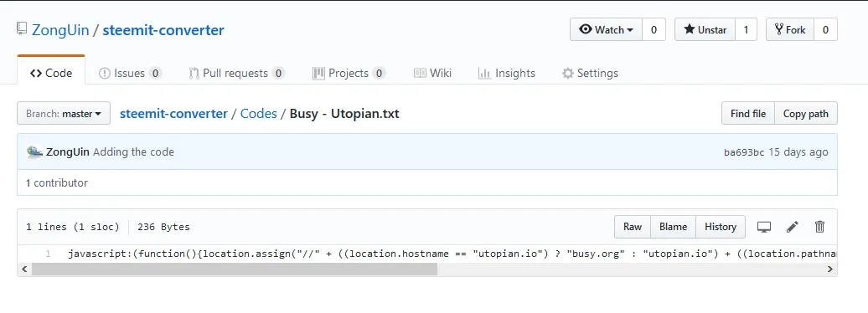View the Raw file

tap(633, 227)
